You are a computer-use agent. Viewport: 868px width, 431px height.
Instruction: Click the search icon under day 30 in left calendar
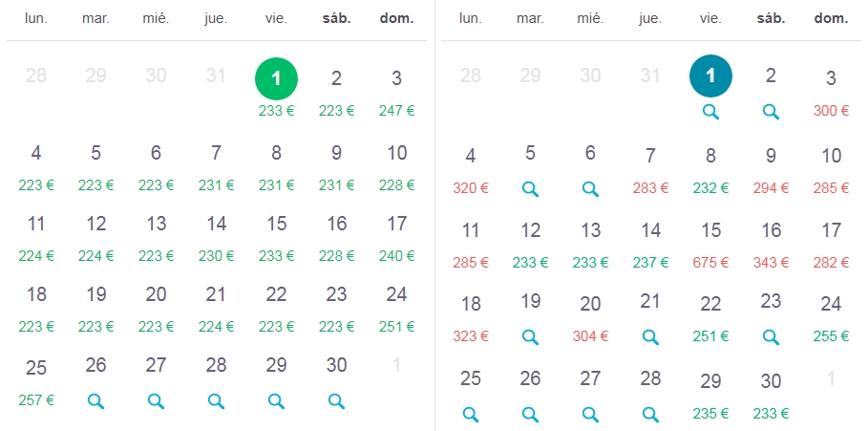(336, 401)
